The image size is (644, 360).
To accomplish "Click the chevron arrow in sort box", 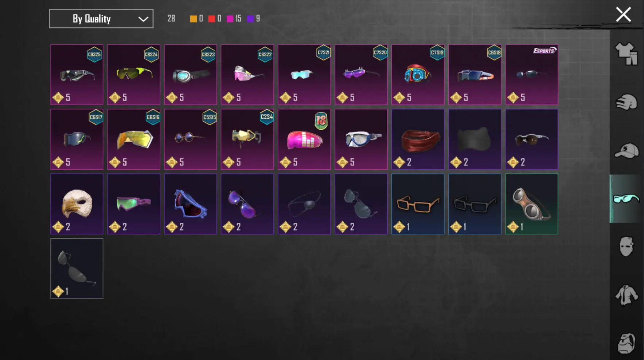I will pos(143,19).
